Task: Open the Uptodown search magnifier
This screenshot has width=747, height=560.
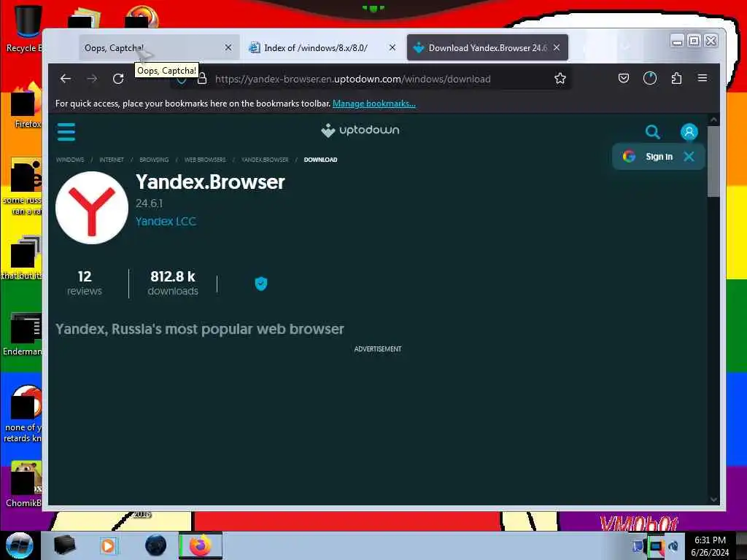Action: [652, 132]
